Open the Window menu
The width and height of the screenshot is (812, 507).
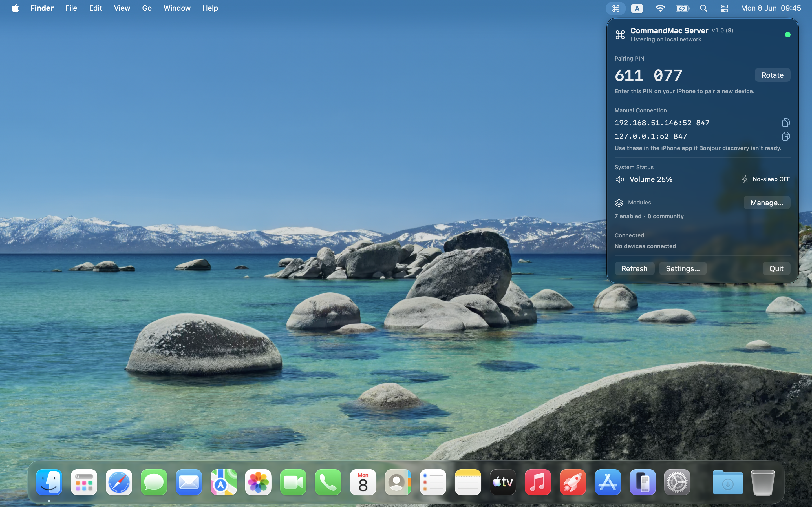pos(177,8)
